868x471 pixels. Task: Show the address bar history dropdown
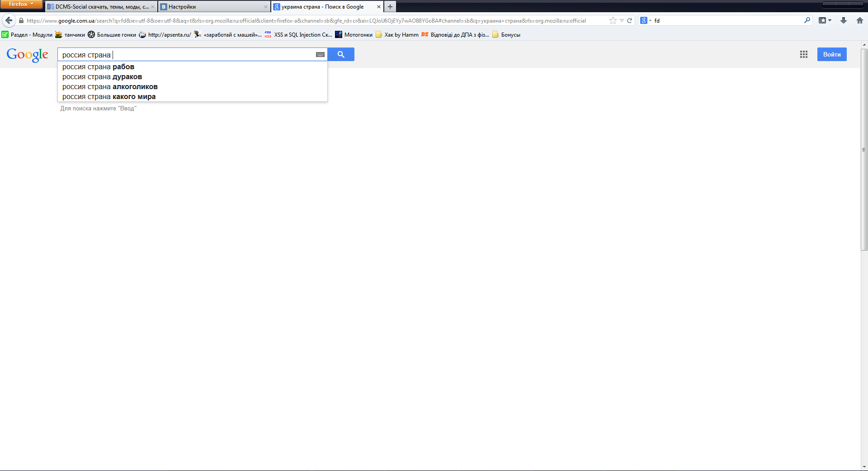click(x=622, y=20)
